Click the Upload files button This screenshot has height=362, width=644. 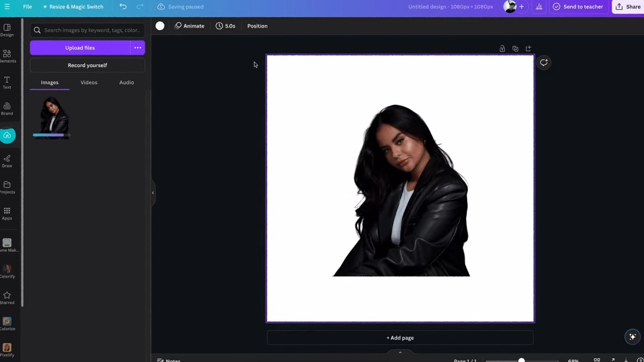79,48
